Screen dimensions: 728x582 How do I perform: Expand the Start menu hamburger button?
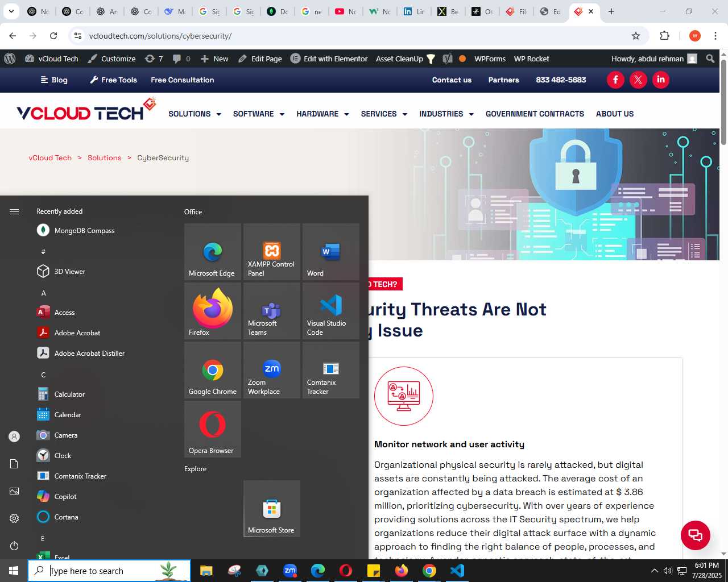point(14,211)
